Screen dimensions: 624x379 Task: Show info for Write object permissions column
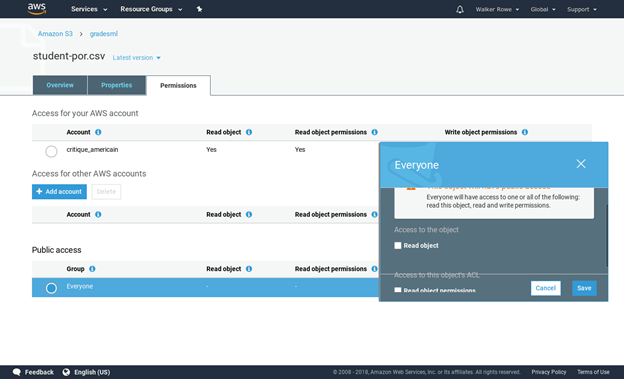(525, 132)
